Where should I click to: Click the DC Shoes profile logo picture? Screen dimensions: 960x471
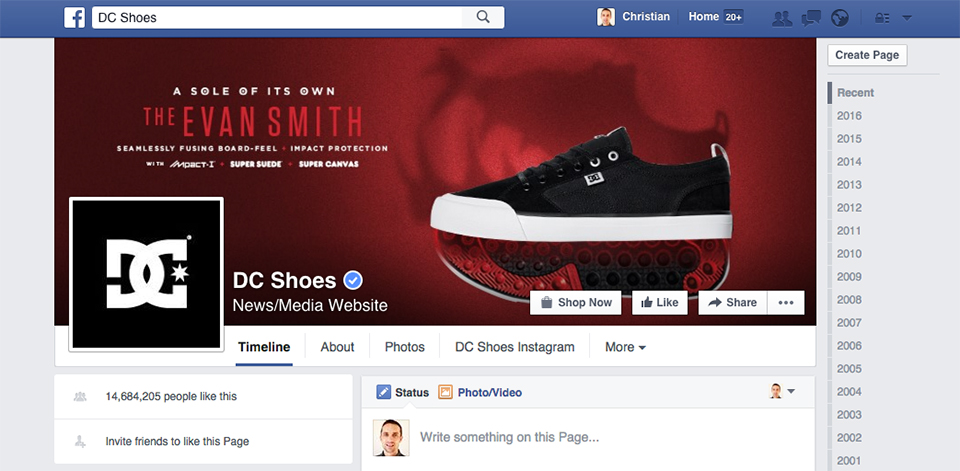[x=146, y=274]
